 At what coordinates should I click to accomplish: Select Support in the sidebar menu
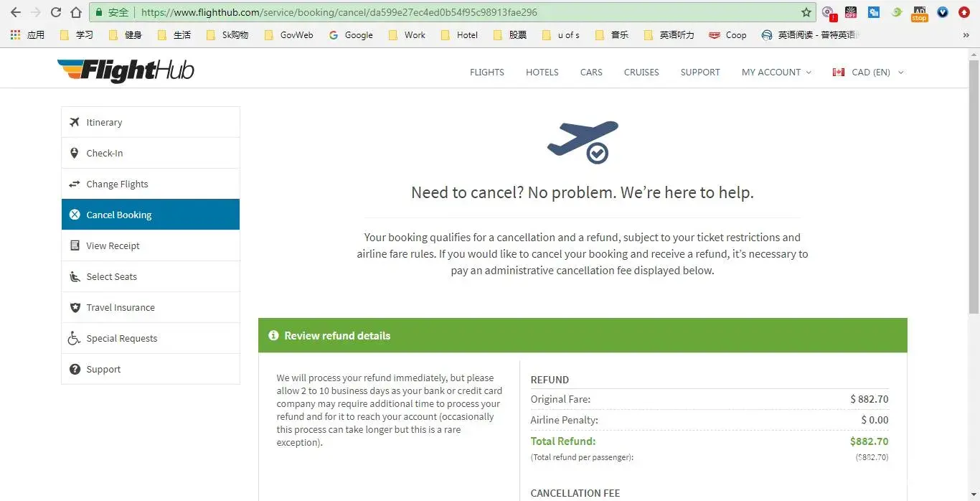151,369
